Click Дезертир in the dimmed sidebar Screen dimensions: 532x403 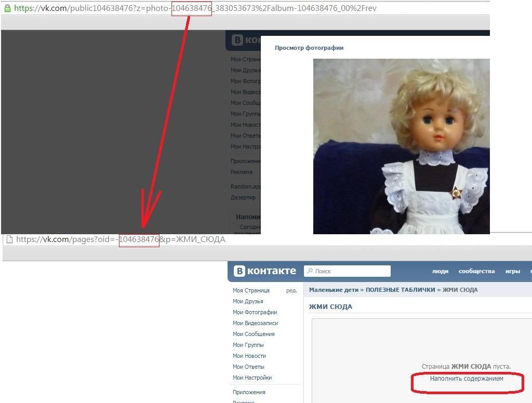pos(243,197)
